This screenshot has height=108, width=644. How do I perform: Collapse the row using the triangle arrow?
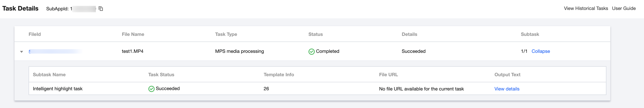click(22, 52)
